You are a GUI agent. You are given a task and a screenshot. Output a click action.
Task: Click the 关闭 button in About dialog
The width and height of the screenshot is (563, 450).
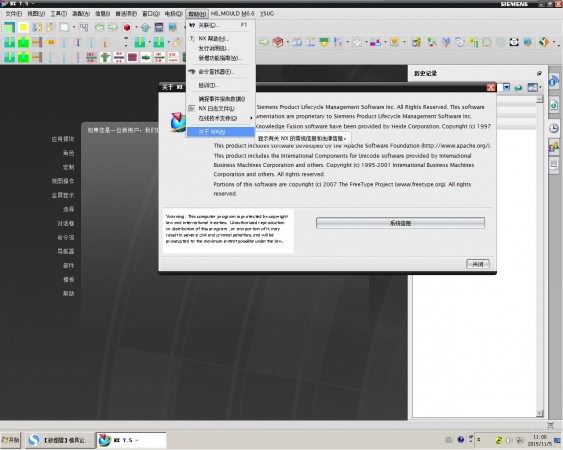point(478,264)
